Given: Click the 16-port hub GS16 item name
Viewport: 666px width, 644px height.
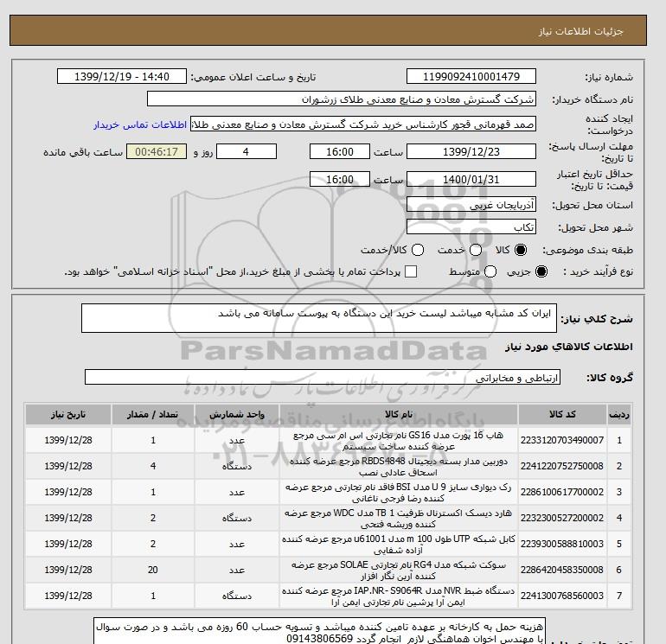Looking at the screenshot, I should [x=399, y=441].
